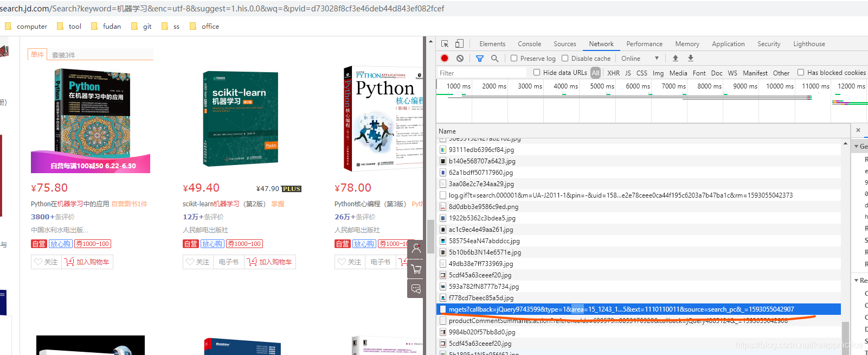Click the 12万+条评价 reviews link

(x=203, y=217)
